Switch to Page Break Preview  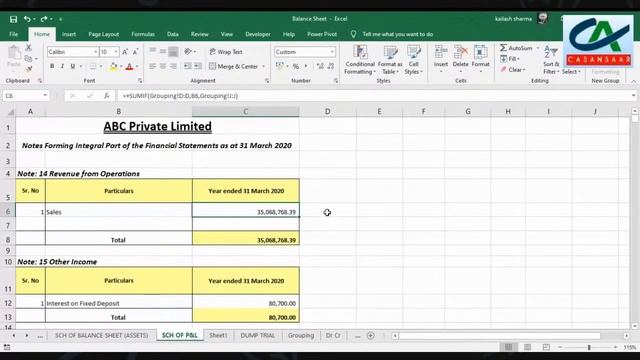pos(546,347)
